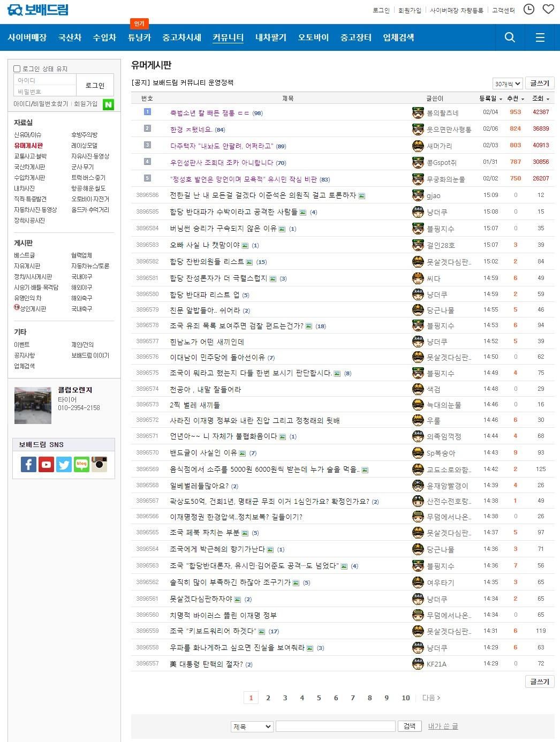Click the top 글쓰기 write button
The width and height of the screenshot is (560, 742).
click(540, 83)
